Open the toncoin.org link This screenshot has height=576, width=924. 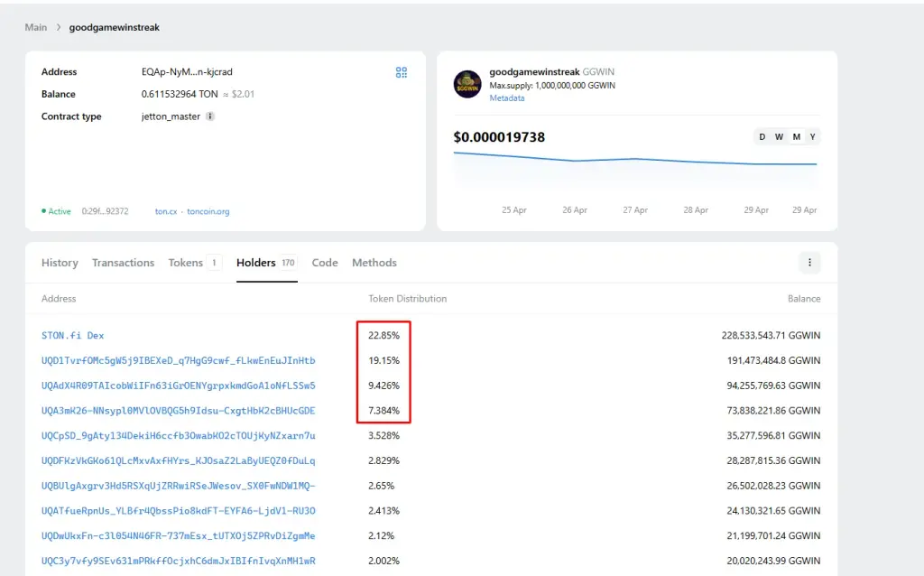tap(208, 211)
